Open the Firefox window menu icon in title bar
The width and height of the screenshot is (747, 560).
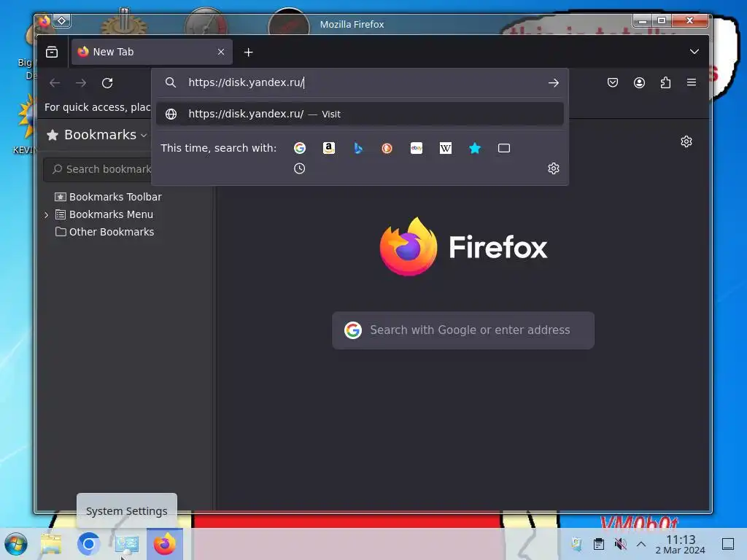click(x=44, y=21)
